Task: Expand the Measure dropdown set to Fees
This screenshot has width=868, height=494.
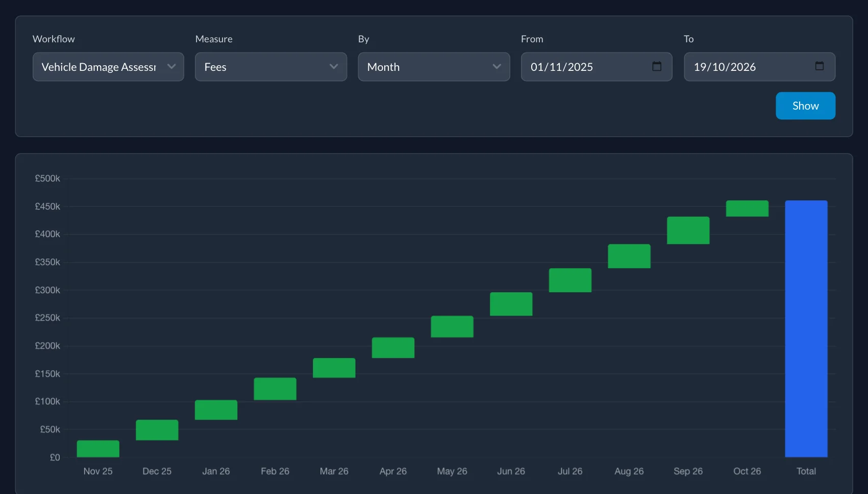Action: (x=271, y=67)
